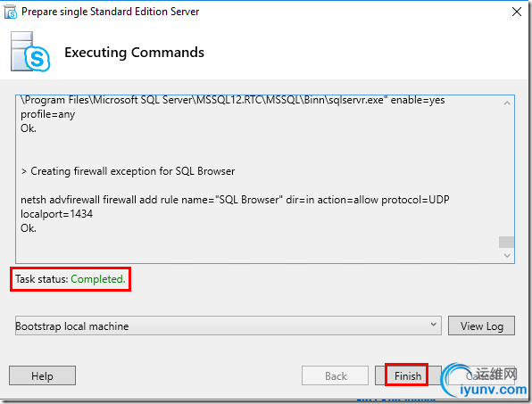Close the Prepare single Standard Edition Server window
This screenshot has height=404, width=532.
click(517, 12)
